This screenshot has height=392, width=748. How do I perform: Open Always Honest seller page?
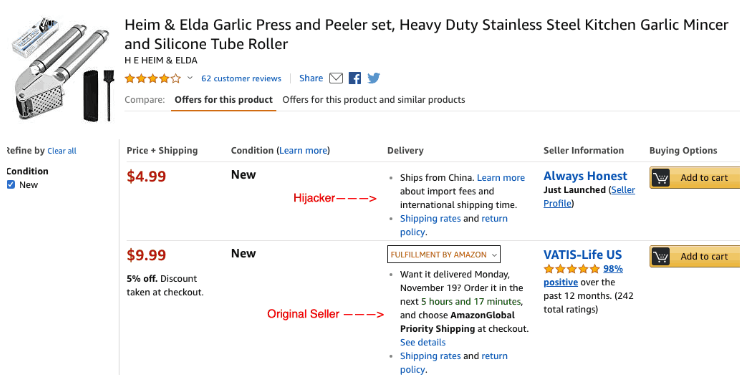pos(585,176)
